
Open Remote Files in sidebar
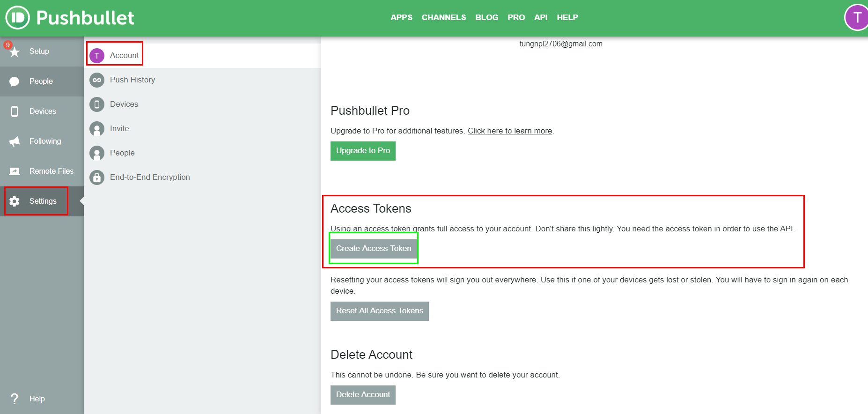click(42, 171)
